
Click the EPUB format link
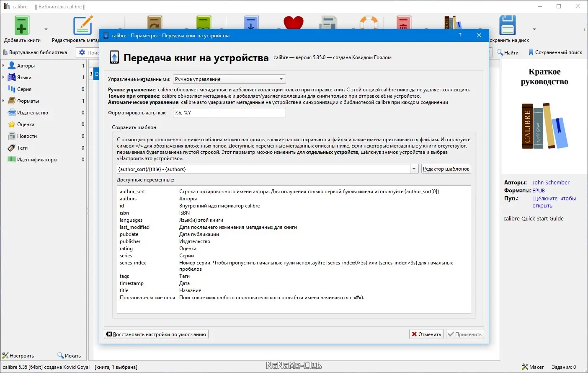[539, 191]
